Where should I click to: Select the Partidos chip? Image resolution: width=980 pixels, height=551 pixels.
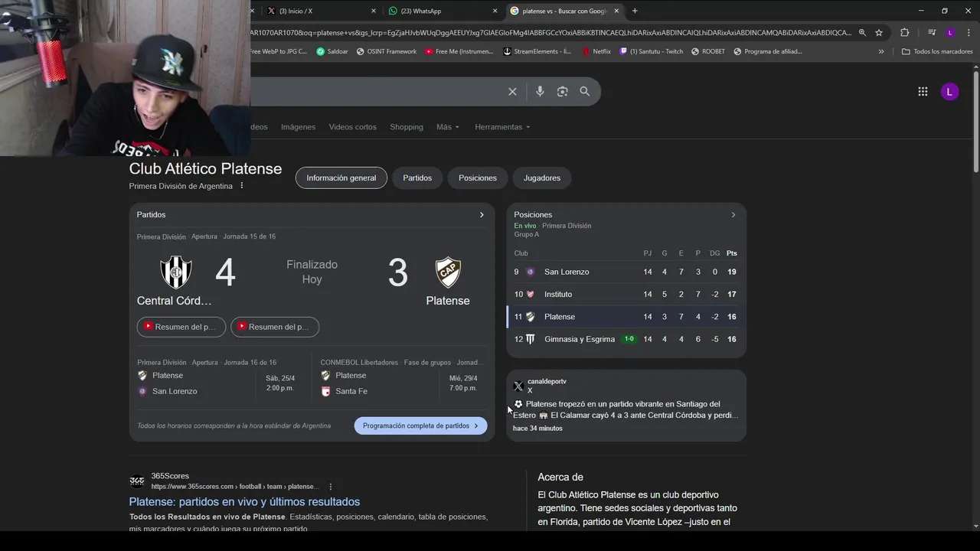pos(417,178)
